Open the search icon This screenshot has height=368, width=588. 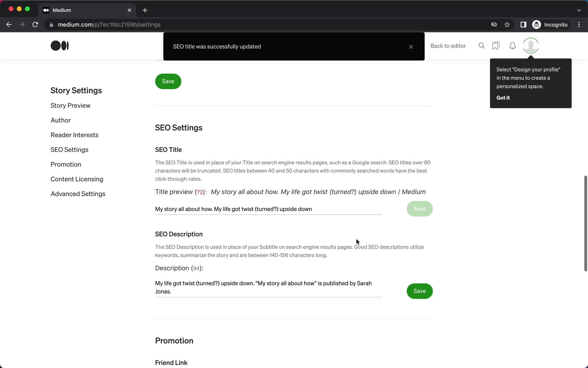coord(482,46)
